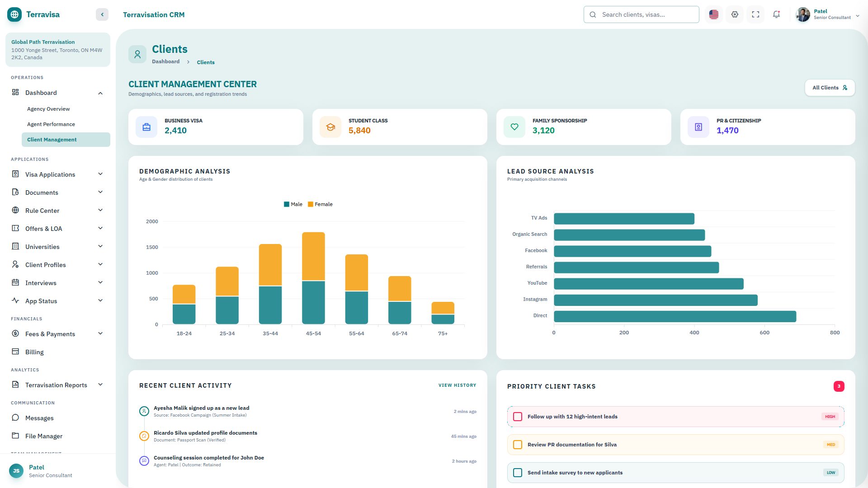The width and height of the screenshot is (868, 488).
Task: Click the Business Visa briefcase icon
Action: tap(146, 127)
